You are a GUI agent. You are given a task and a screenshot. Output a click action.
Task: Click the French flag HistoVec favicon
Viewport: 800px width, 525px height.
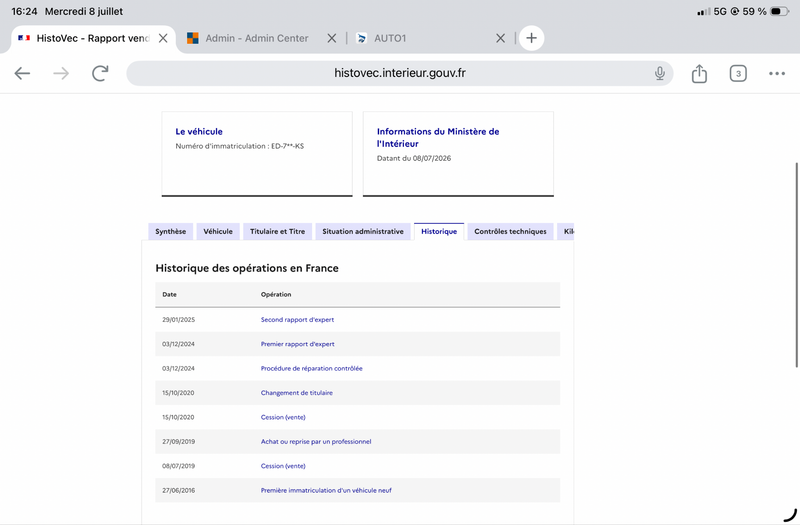tap(24, 38)
